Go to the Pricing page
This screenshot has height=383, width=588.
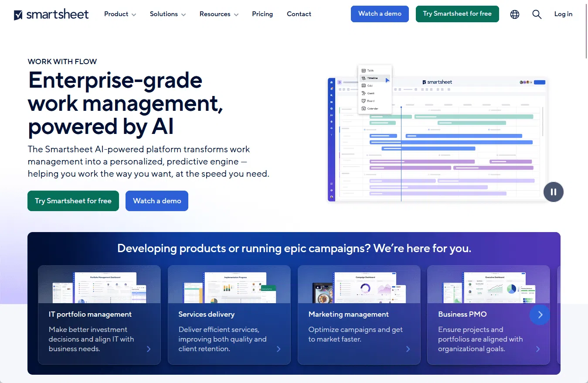(262, 14)
